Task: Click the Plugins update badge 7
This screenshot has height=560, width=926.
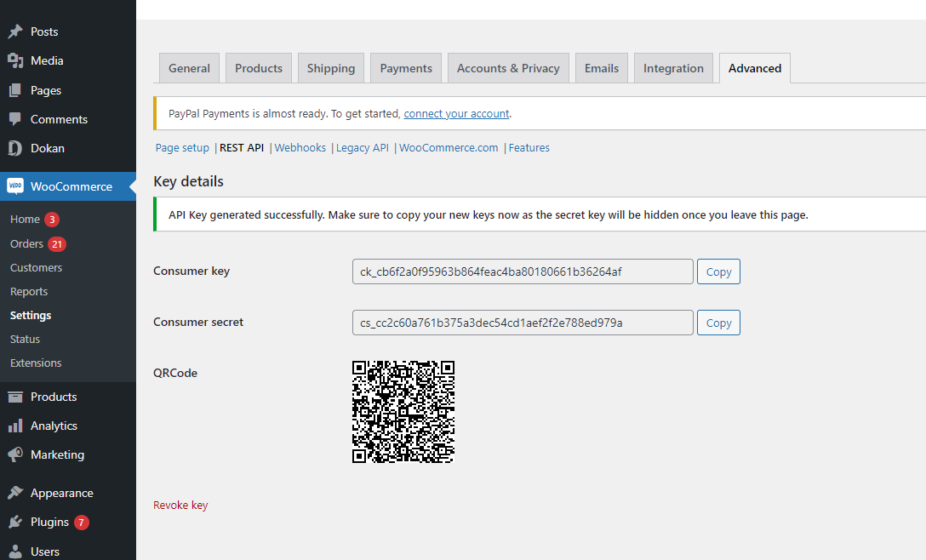Action: [x=82, y=523]
